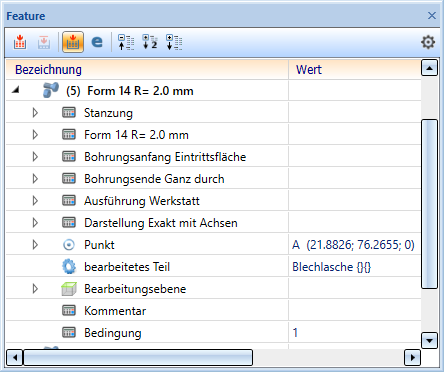Click the horizontal scrollbar left arrow
Screen dimensions: 444x372
click(x=14, y=358)
